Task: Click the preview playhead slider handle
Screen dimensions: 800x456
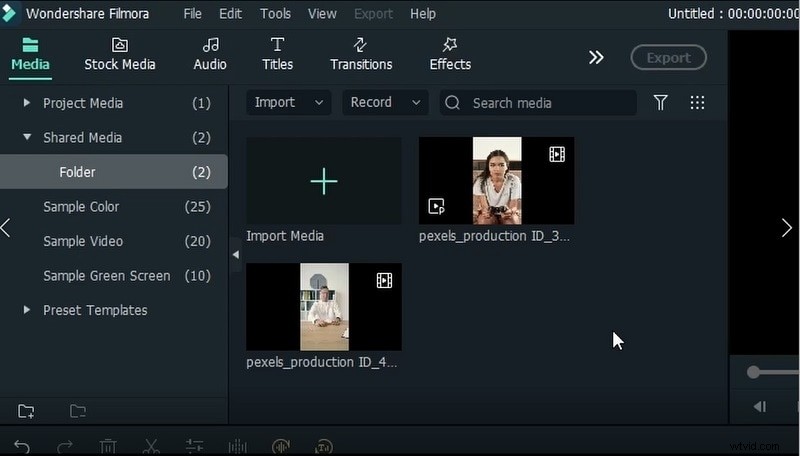Action: (753, 372)
